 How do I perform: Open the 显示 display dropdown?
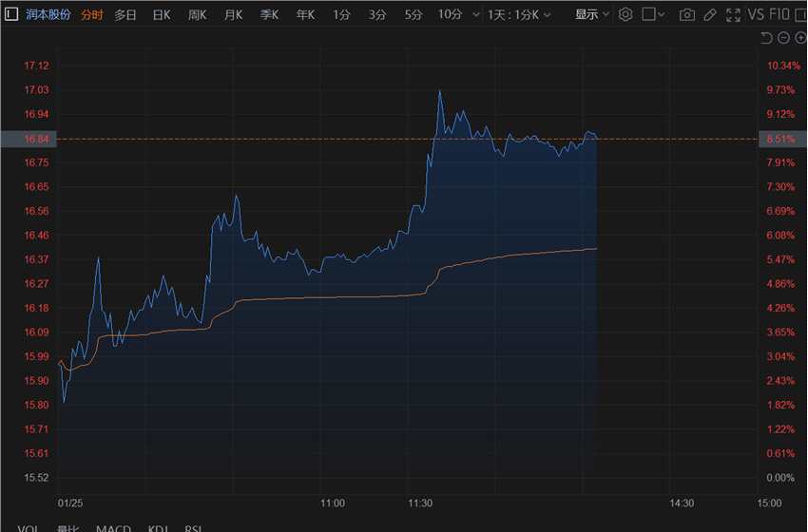(x=591, y=14)
